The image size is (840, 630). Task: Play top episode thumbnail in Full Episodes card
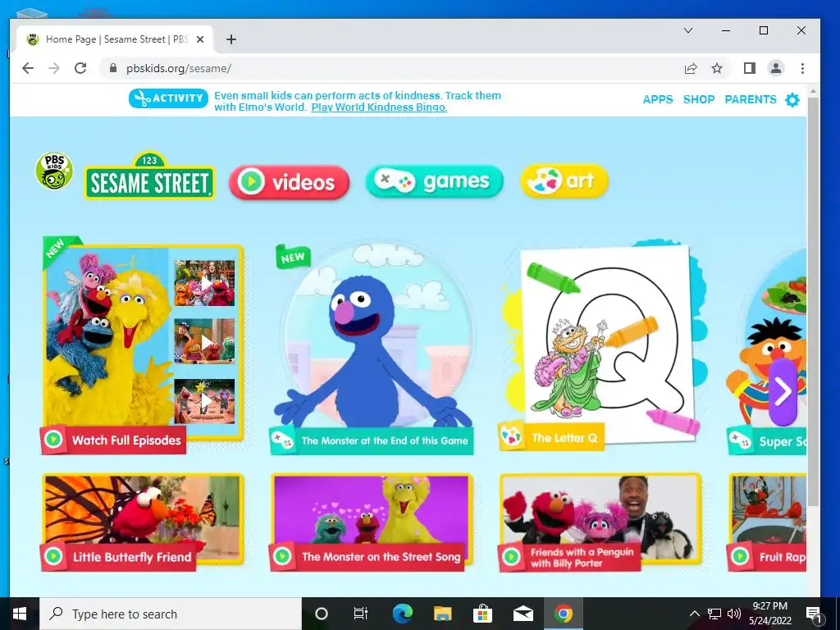coord(204,283)
